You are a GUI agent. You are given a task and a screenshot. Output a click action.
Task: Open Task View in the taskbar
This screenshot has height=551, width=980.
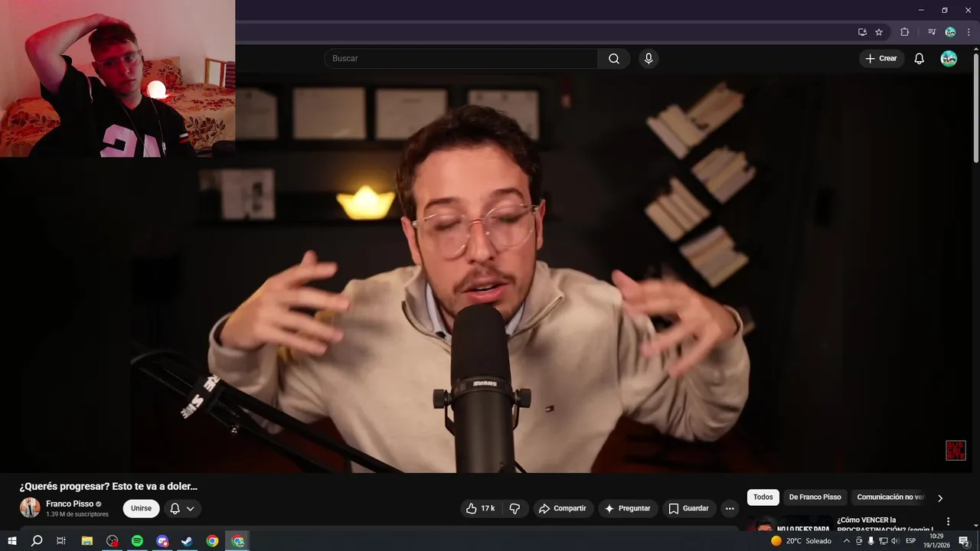(x=61, y=541)
